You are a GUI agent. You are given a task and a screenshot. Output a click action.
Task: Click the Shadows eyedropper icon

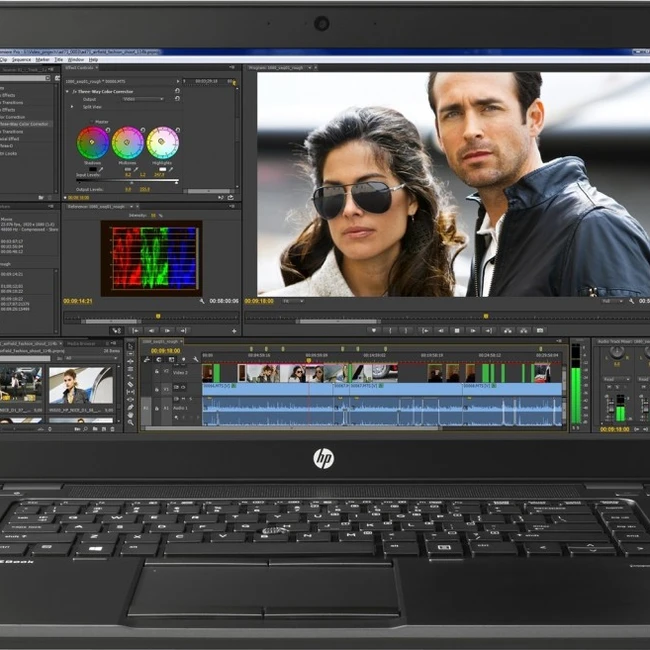101,170
